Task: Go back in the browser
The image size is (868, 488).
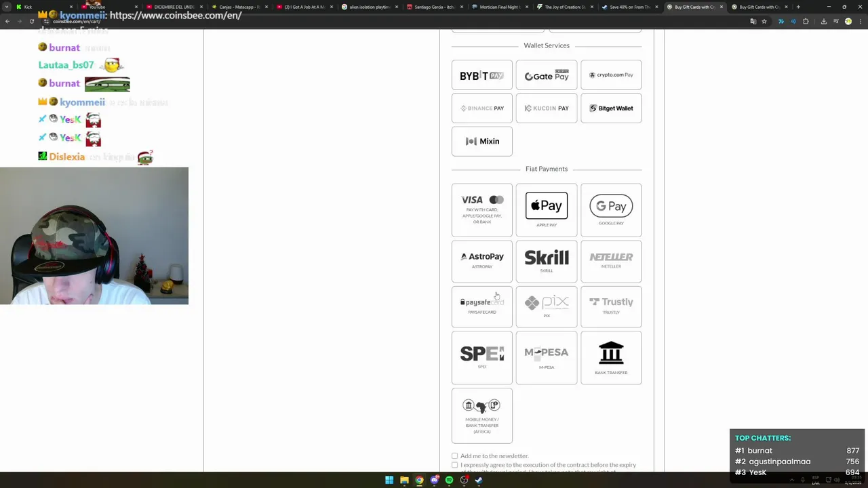Action: point(7,21)
